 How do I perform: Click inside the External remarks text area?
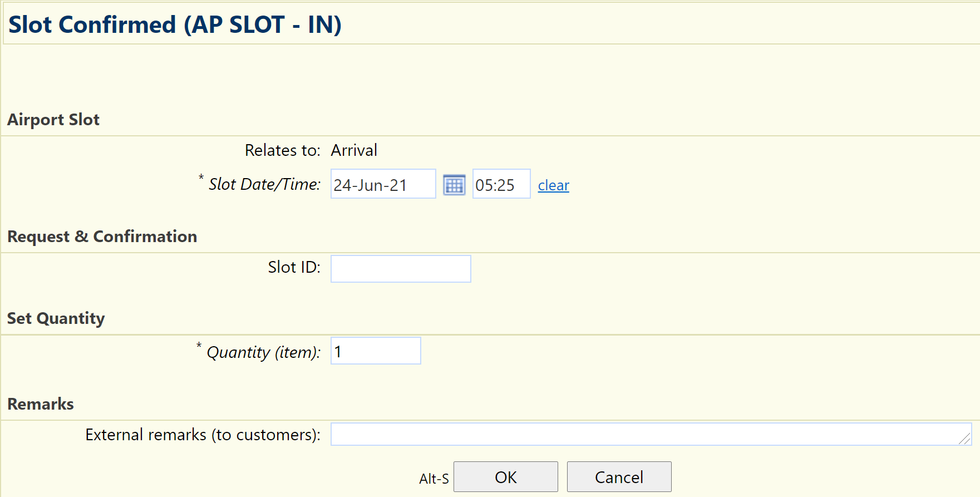point(646,434)
